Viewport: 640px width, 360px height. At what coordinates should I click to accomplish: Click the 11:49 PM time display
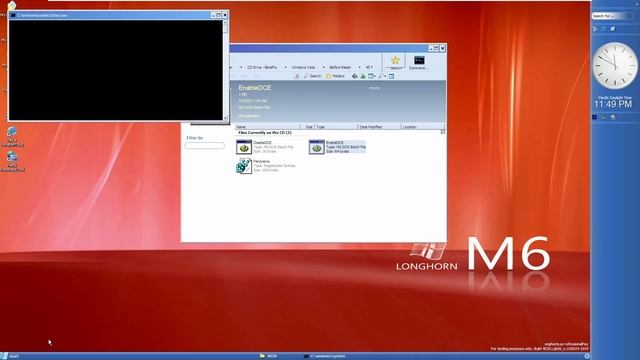(x=613, y=104)
